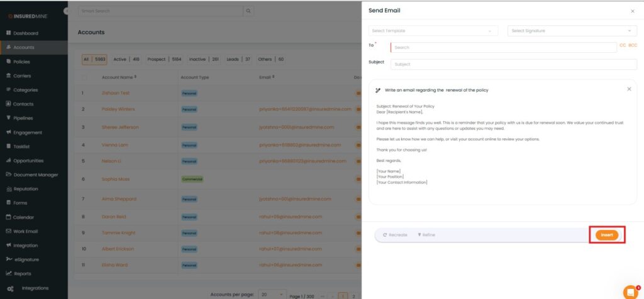Screen dimensions: 644x299
Task: Expand the Select Signature dropdown
Action: coord(572,31)
